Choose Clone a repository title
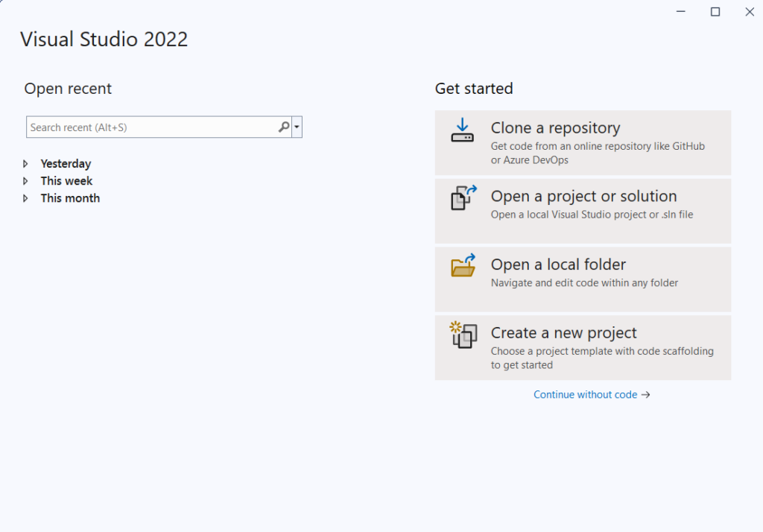The width and height of the screenshot is (763, 532). (555, 127)
